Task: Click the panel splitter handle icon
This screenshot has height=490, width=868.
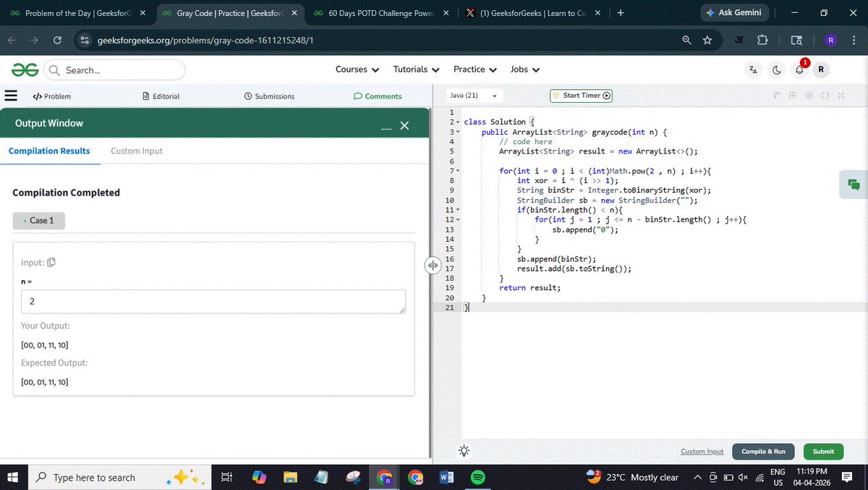Action: coord(433,266)
